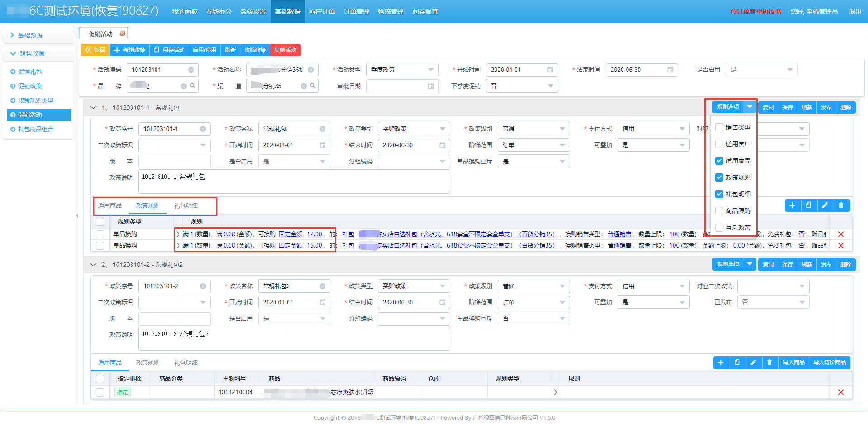The height and width of the screenshot is (425, 868).
Task: Close the 促销活动 tab
Action: pyautogui.click(x=122, y=33)
